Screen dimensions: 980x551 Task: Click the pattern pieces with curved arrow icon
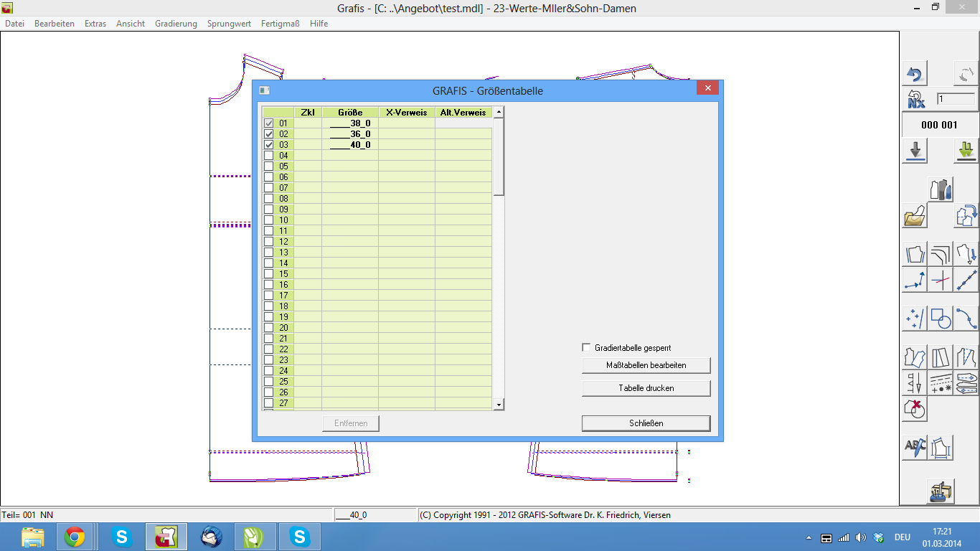[966, 215]
